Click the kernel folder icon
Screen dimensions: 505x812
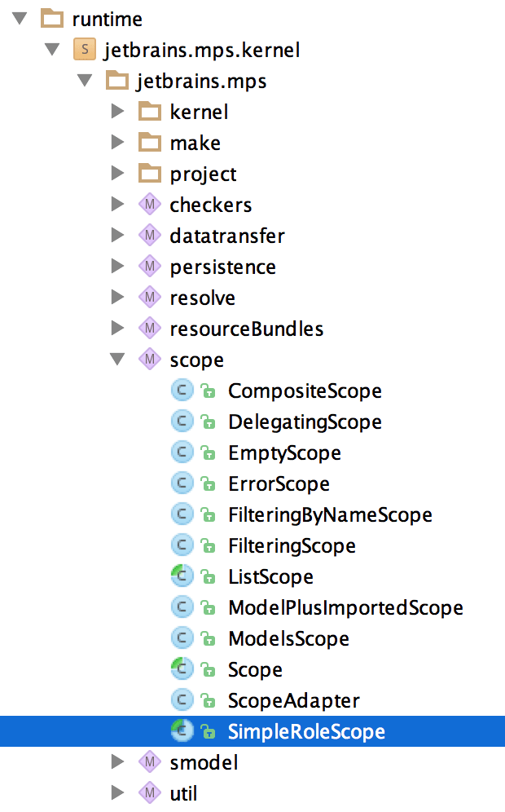point(149,112)
